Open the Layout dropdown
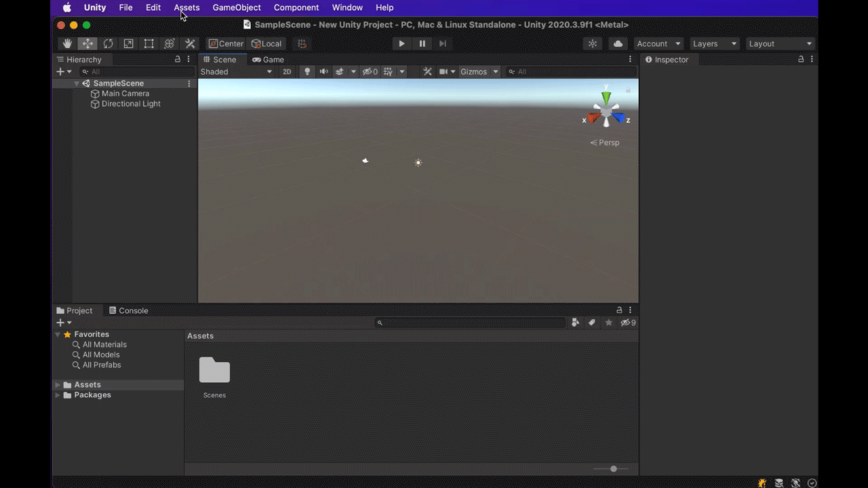 tap(780, 43)
